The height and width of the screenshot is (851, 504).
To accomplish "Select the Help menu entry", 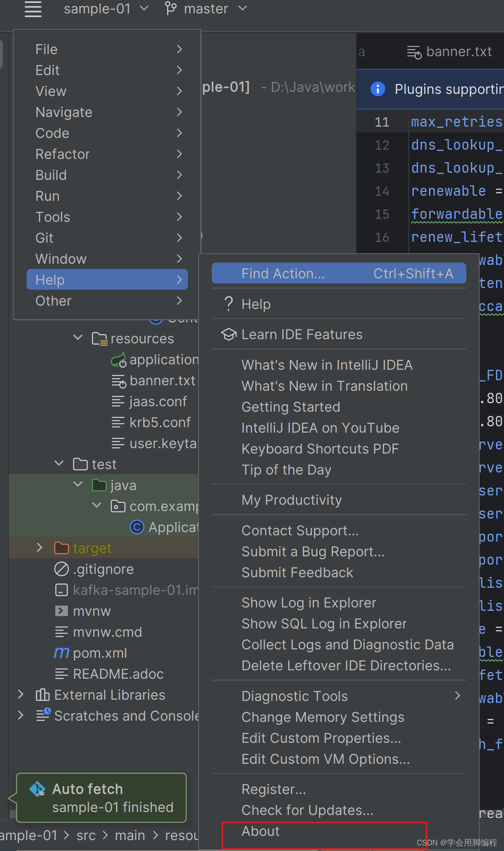I will (x=107, y=280).
